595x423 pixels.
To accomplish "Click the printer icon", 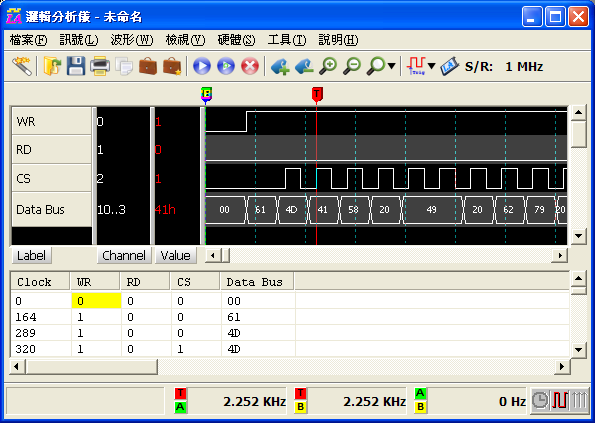I will tap(100, 66).
